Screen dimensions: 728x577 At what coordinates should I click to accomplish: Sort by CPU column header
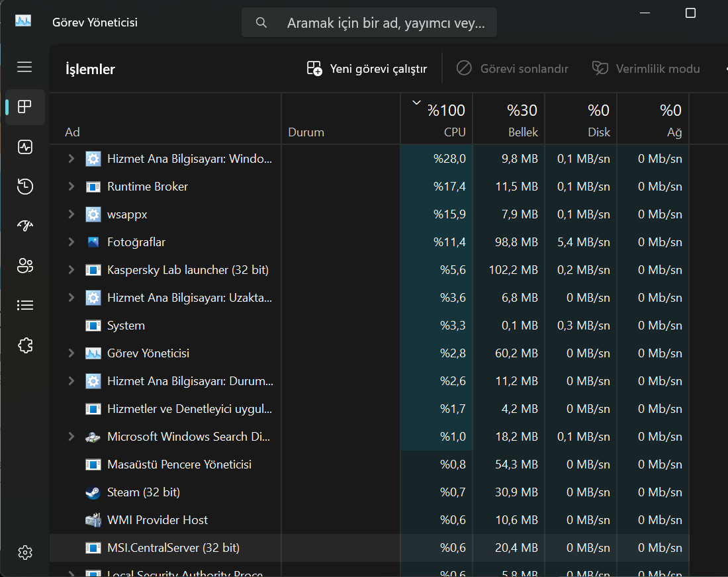(x=437, y=119)
